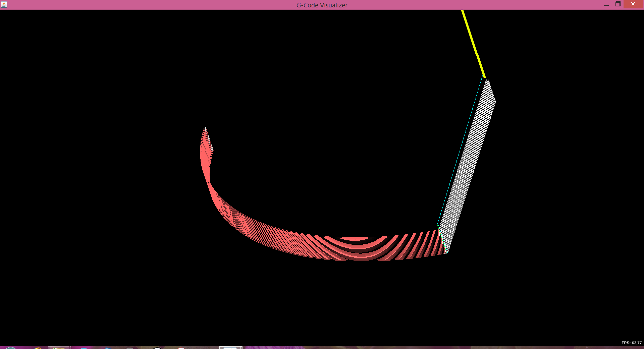Open File Explorer from the taskbar
Viewport: 644px width, 349px height.
point(59,348)
